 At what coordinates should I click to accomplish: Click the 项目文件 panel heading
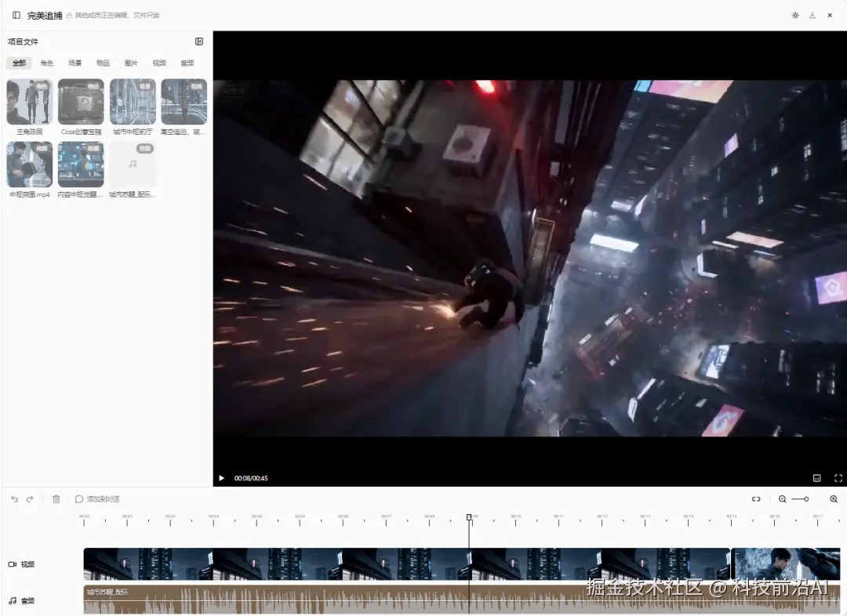click(23, 42)
